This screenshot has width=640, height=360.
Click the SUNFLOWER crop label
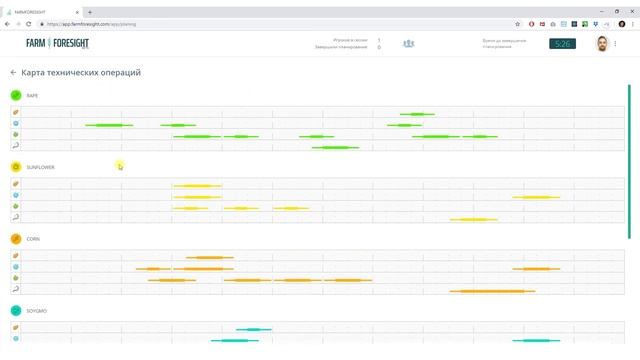(40, 167)
